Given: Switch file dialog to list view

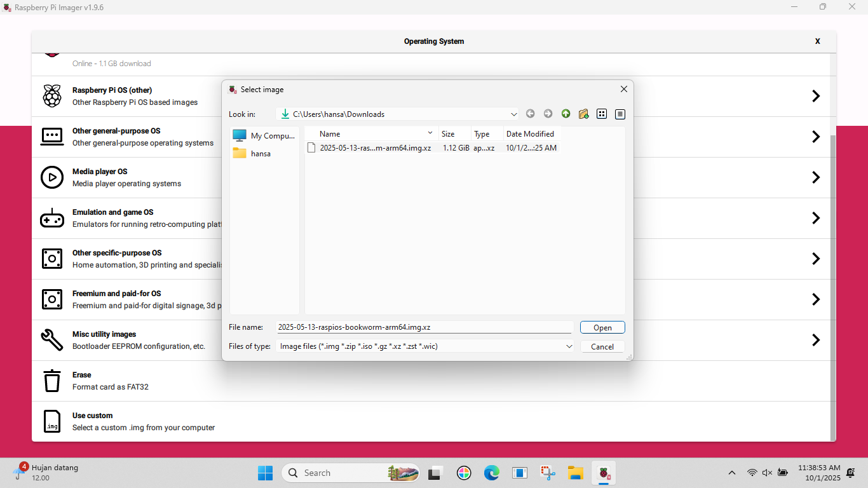Looking at the screenshot, I should point(602,114).
